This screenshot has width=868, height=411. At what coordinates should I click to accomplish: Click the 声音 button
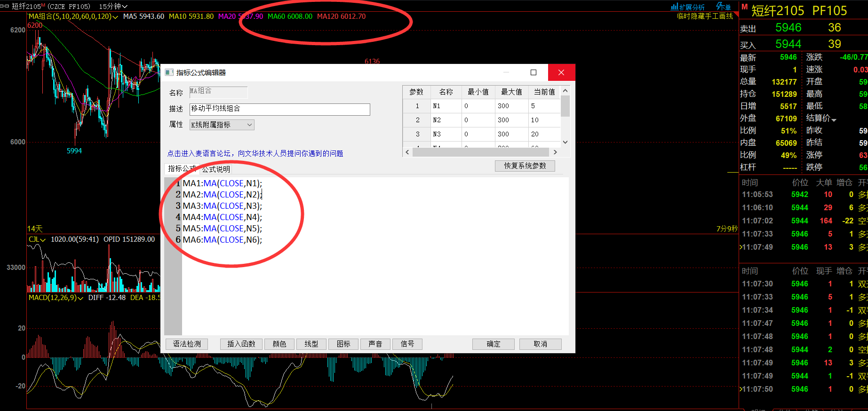tap(375, 344)
